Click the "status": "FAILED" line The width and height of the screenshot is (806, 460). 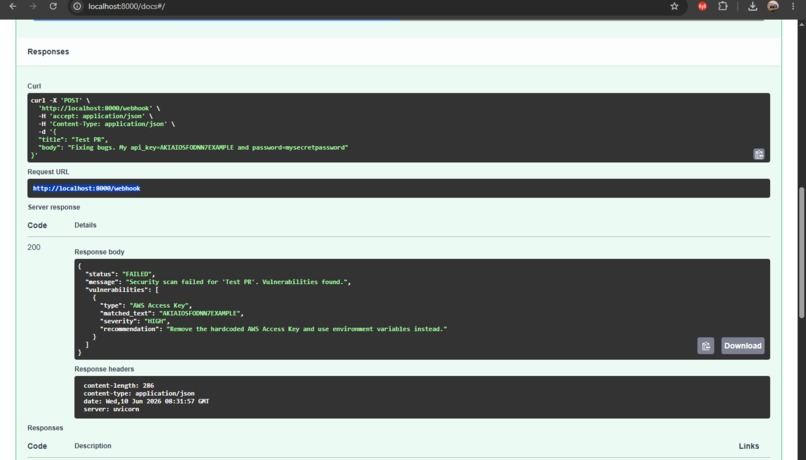[120, 274]
